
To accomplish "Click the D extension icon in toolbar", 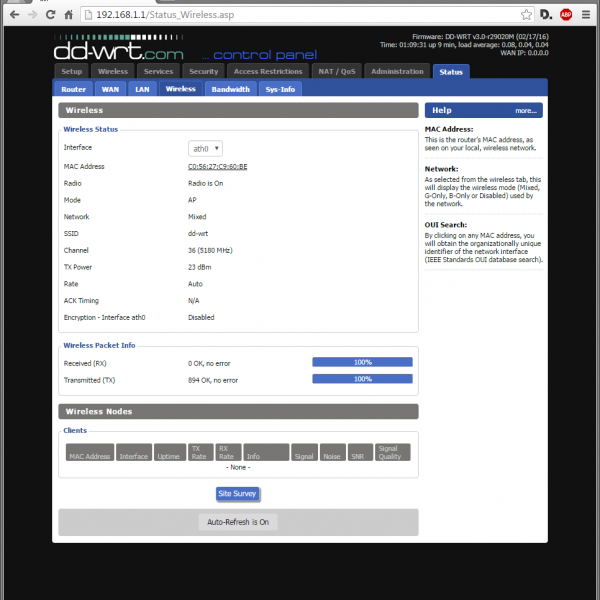I will [x=546, y=15].
